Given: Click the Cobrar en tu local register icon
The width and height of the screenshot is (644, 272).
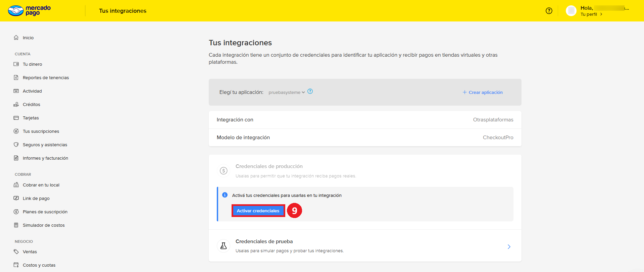Looking at the screenshot, I should tap(16, 185).
